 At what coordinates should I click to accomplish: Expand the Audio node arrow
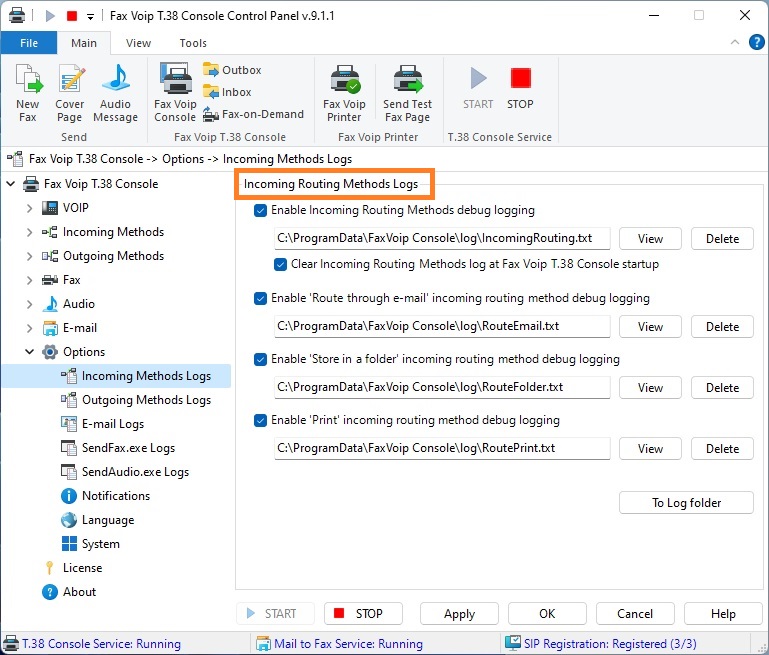[x=29, y=304]
